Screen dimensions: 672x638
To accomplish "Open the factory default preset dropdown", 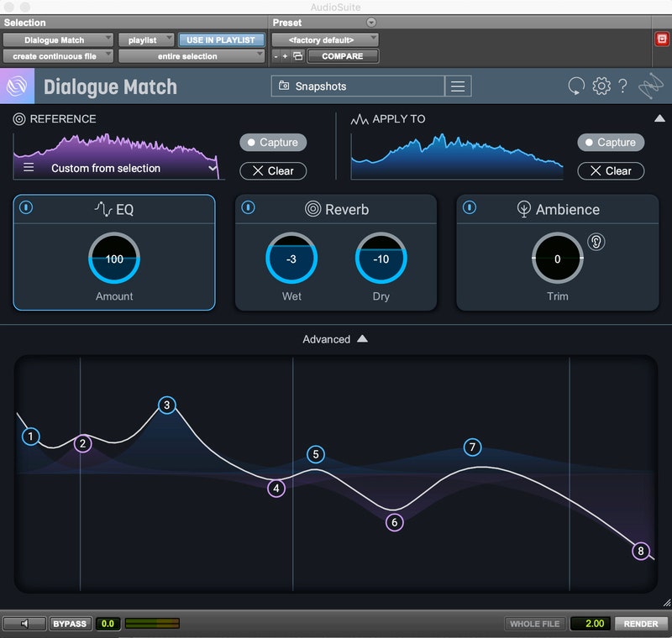I will (x=325, y=39).
